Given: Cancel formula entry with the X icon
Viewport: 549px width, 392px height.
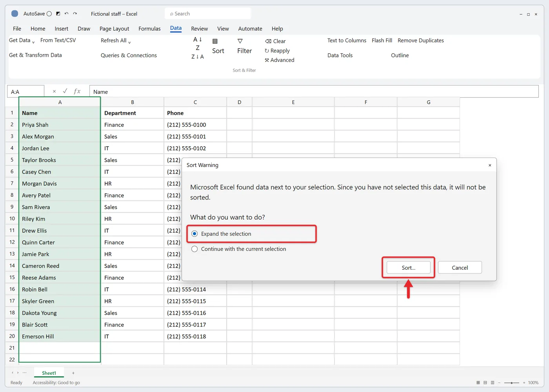Looking at the screenshot, I should 54,91.
